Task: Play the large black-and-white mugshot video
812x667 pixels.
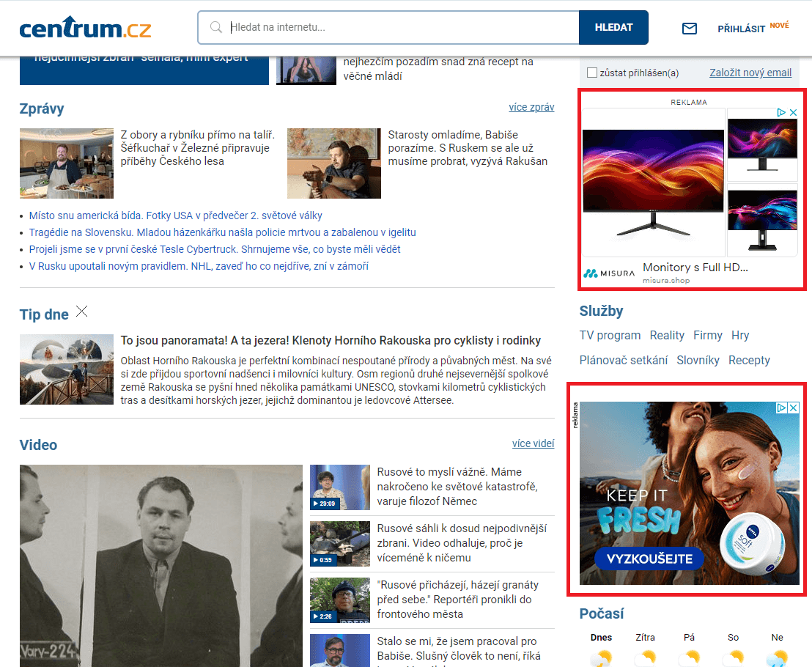Action: tap(160, 564)
